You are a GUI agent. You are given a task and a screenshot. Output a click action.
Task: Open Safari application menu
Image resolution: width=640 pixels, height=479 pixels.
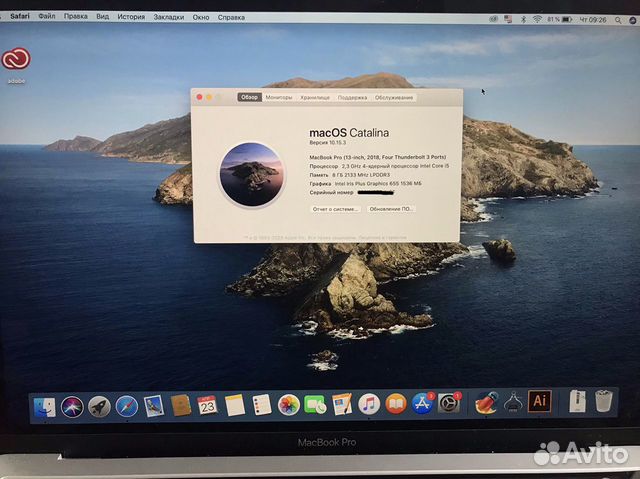coord(20,16)
